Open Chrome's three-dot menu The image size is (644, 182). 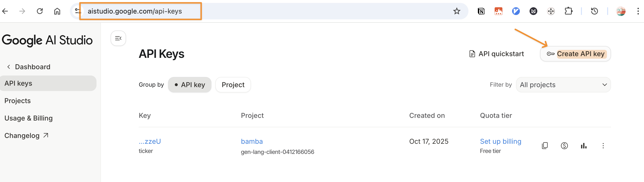click(638, 11)
